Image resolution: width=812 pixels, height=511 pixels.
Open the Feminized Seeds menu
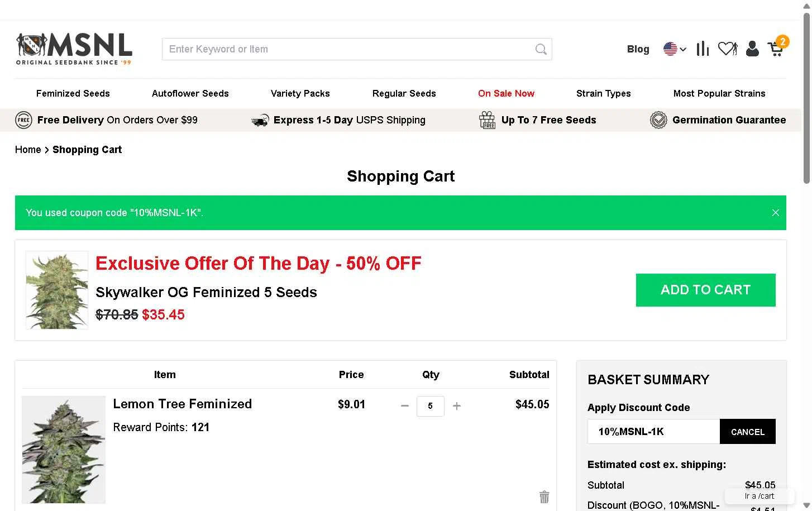coord(73,93)
